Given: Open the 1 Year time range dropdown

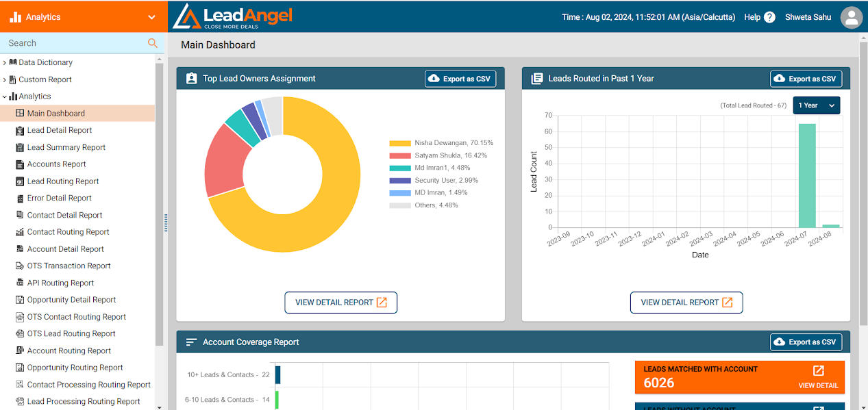Looking at the screenshot, I should tap(817, 105).
